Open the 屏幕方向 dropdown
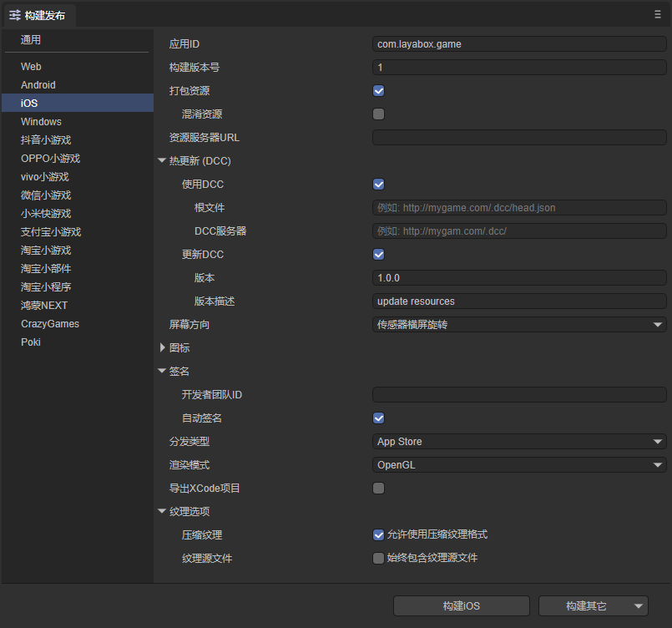The height and width of the screenshot is (628, 672). 518,325
